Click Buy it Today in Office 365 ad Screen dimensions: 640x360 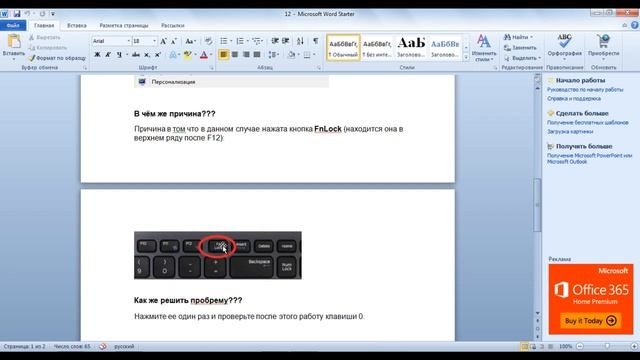coord(591,320)
